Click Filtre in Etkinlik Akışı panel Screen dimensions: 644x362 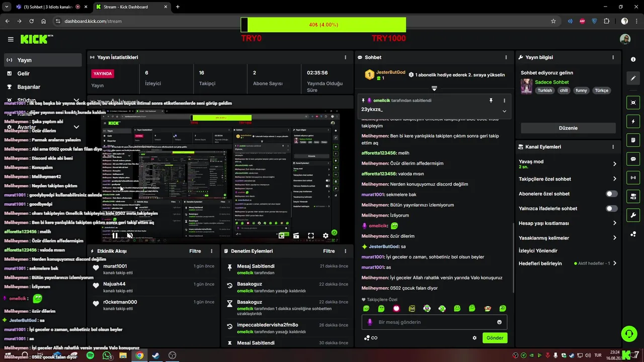pos(195,251)
